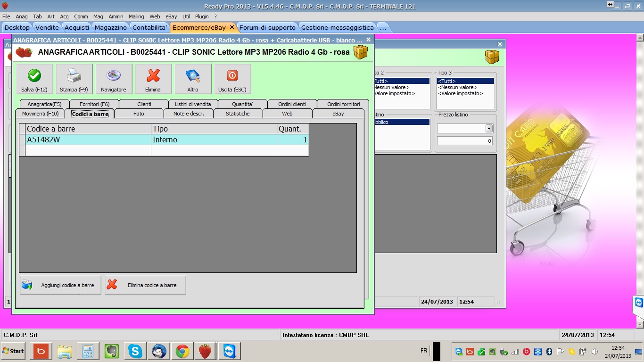Click the gold boxes icon in the article header
The height and width of the screenshot is (362, 644).
(x=361, y=52)
